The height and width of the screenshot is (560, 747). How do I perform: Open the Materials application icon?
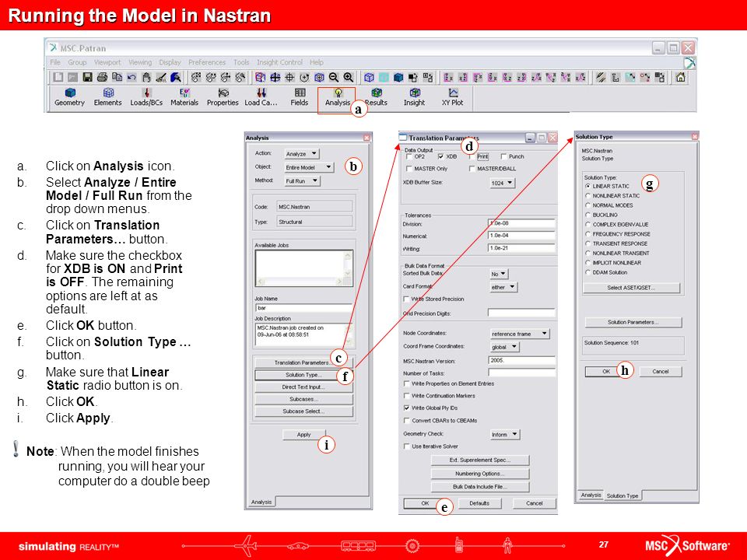(184, 97)
